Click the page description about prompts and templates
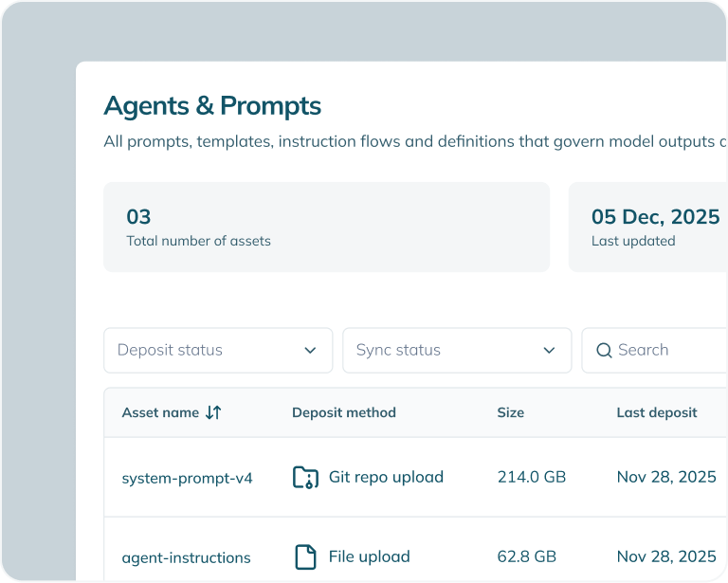The image size is (728, 583). (x=415, y=141)
